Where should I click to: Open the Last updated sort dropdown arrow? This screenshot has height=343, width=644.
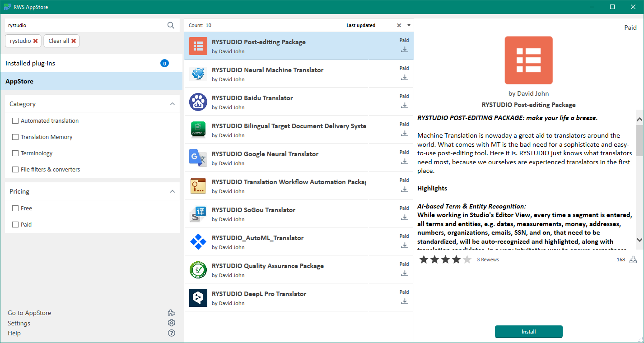[409, 25]
